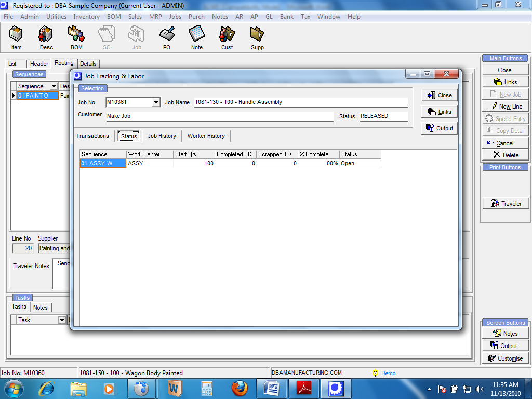Expand the Task column dropdown
The height and width of the screenshot is (399, 532).
click(62, 320)
